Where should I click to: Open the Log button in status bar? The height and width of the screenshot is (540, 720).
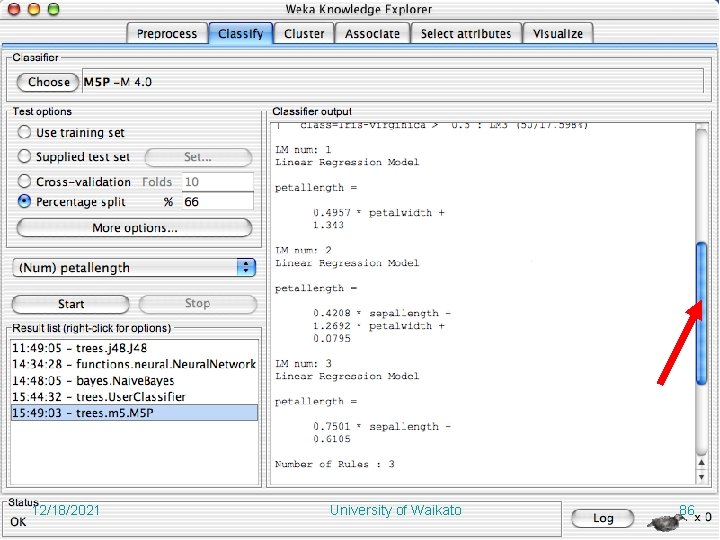602,518
